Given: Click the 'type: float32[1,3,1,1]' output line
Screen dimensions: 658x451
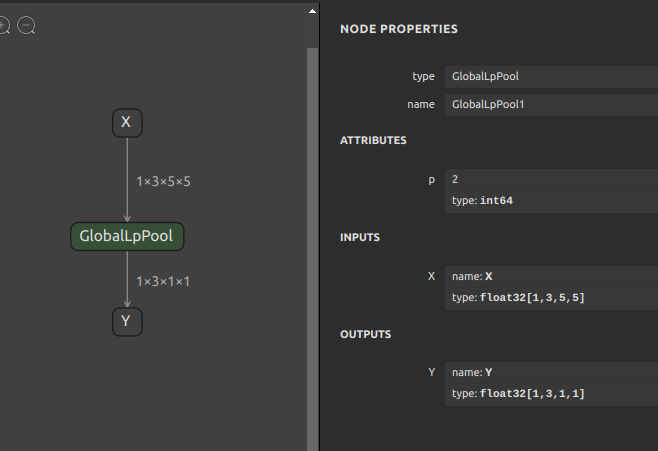Looking at the screenshot, I should coord(551,394).
